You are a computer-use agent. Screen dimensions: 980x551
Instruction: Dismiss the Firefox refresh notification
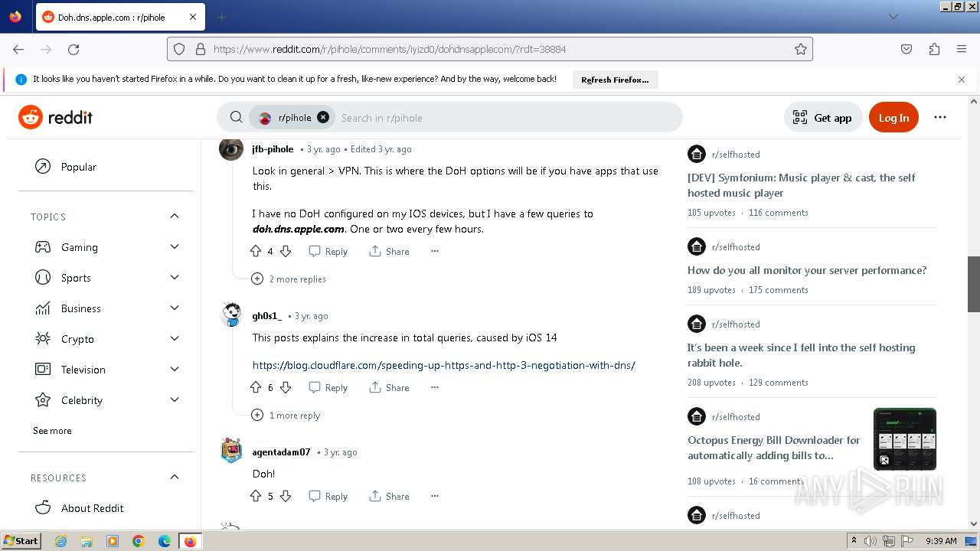pyautogui.click(x=962, y=79)
